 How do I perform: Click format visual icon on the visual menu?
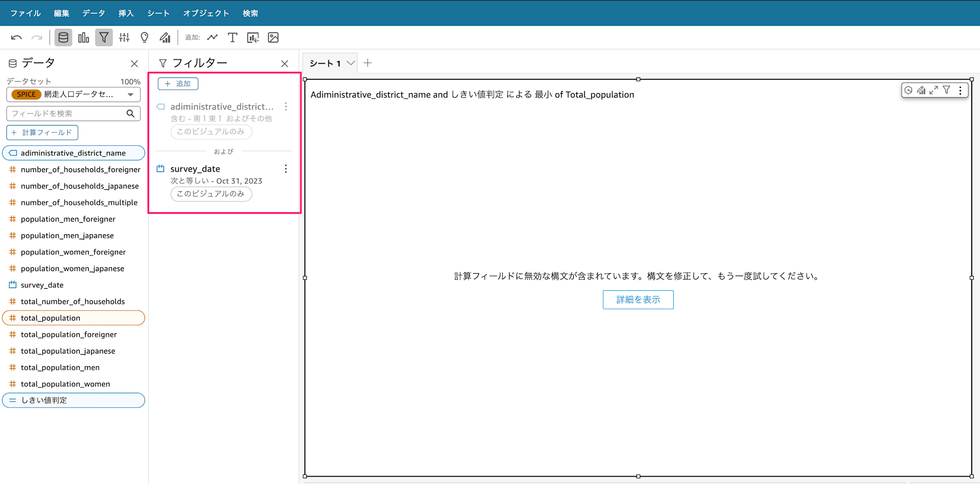pyautogui.click(x=921, y=90)
